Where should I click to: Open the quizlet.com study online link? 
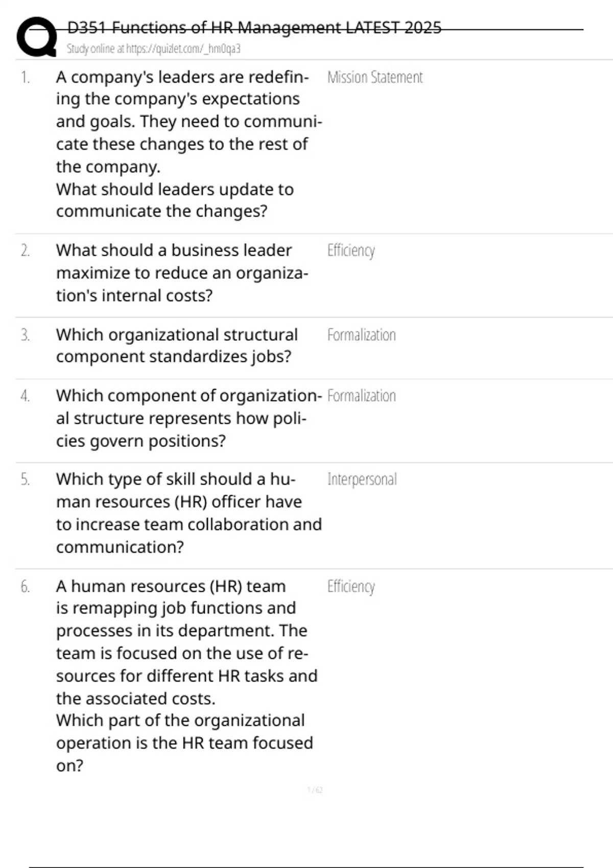[153, 49]
